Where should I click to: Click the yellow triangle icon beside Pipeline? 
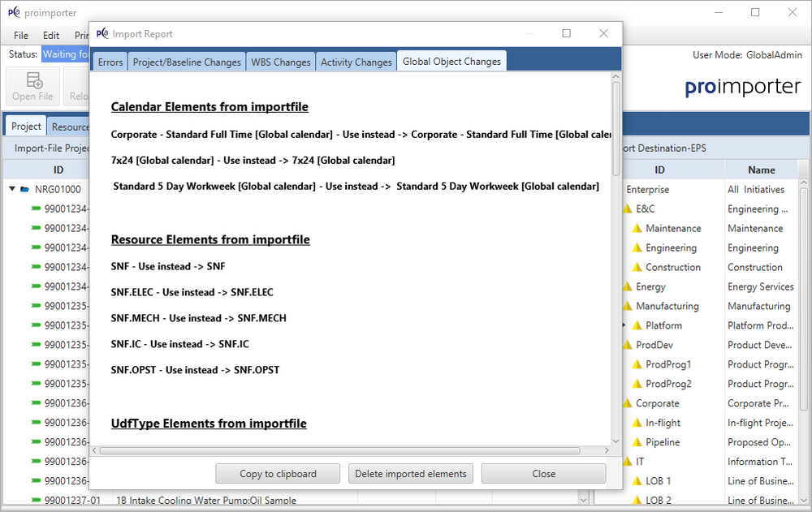point(637,442)
